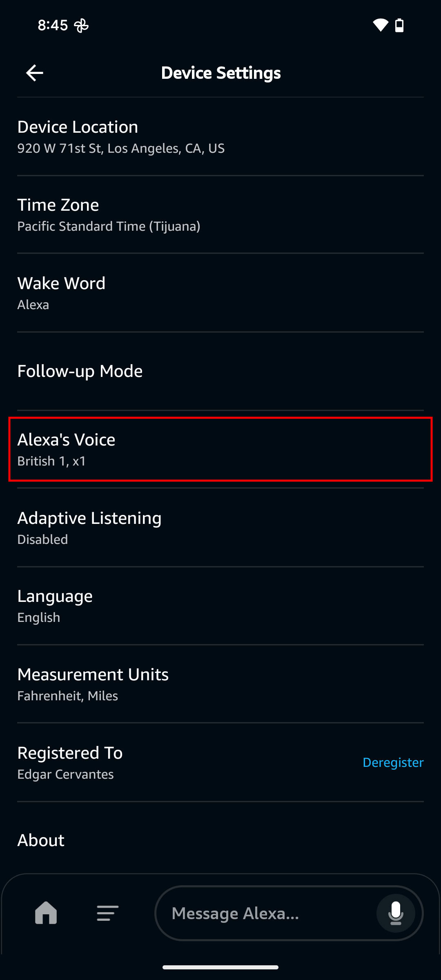Screen dimensions: 441x980
Task: Open Adaptive Listening setting
Action: [220, 528]
